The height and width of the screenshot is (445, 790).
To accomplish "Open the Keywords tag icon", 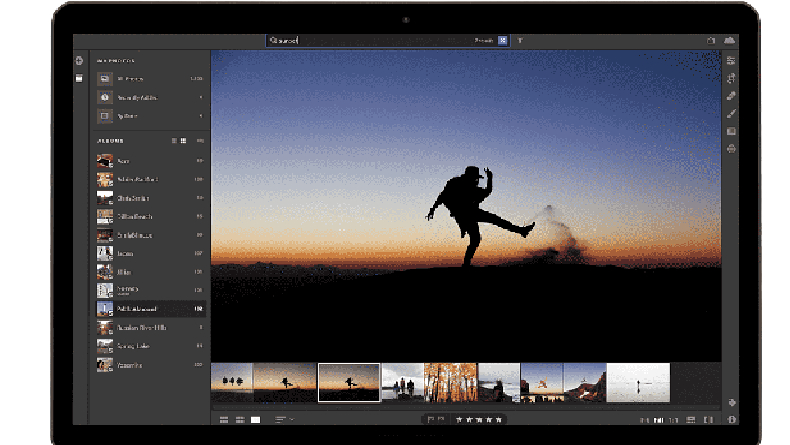I will click(x=732, y=402).
